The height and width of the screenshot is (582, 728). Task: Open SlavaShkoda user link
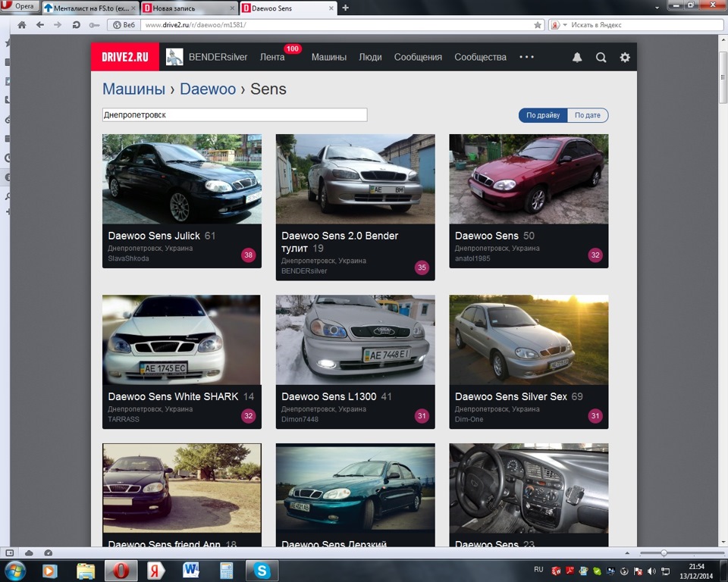pos(128,258)
